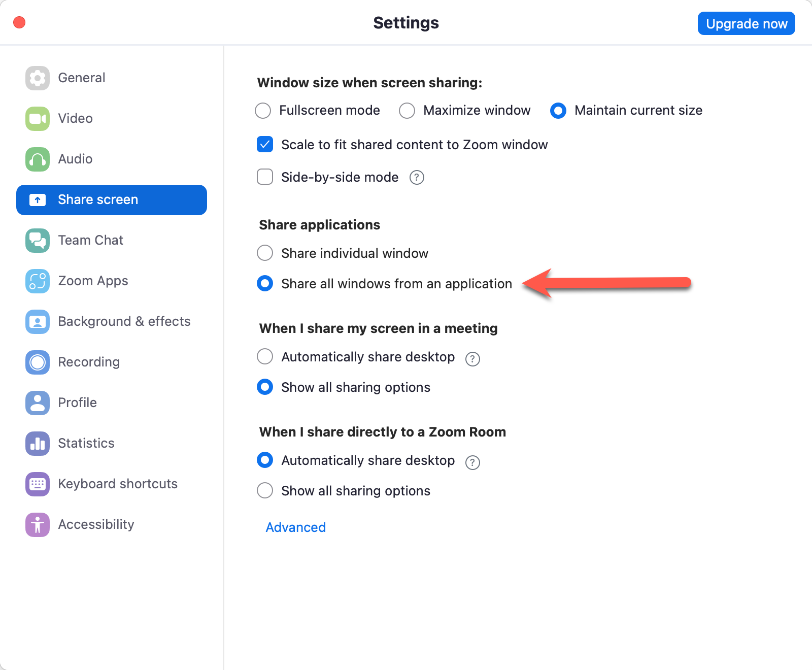Select Share individual window option
812x670 pixels.
tap(265, 253)
